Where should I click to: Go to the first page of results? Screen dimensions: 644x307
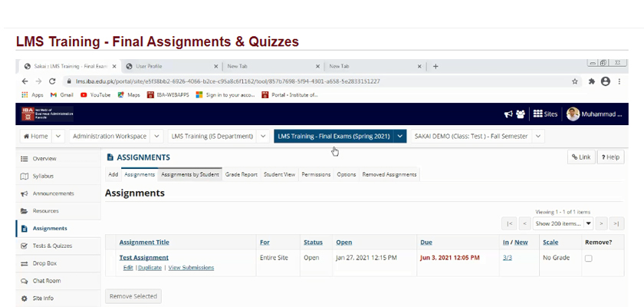click(x=509, y=223)
